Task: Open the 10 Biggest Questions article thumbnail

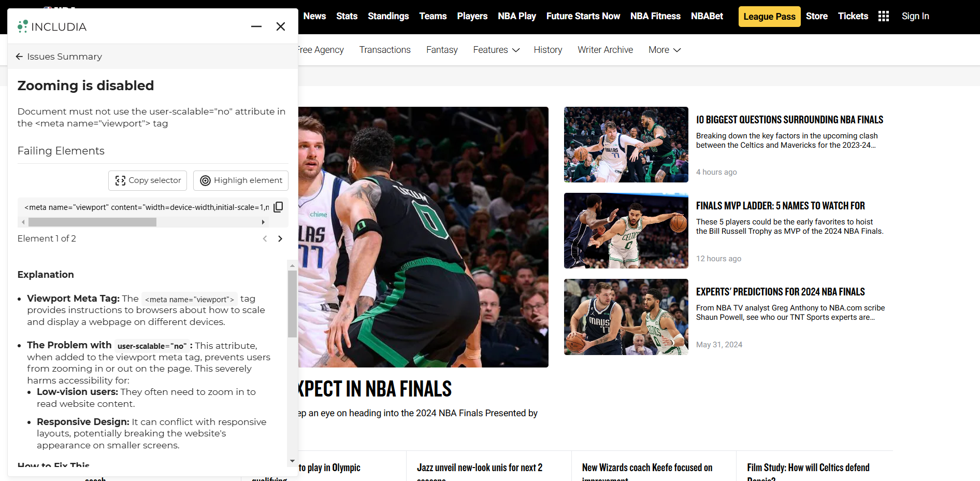Action: click(626, 145)
